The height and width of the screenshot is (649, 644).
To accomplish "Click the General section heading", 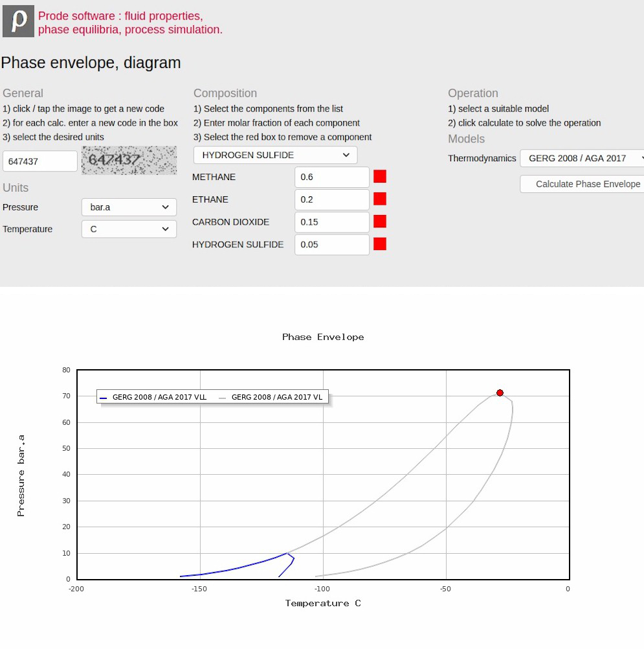I will (23, 93).
